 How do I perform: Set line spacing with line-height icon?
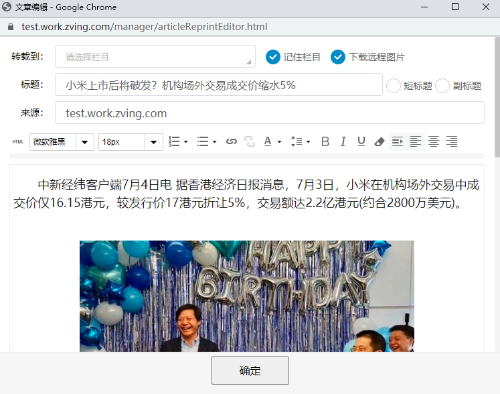pos(296,142)
